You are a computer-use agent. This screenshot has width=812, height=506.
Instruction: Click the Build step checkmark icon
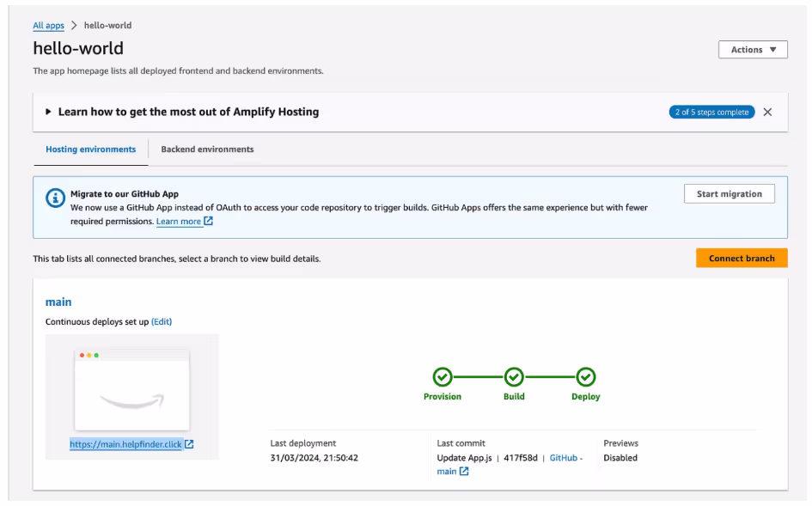click(514, 377)
